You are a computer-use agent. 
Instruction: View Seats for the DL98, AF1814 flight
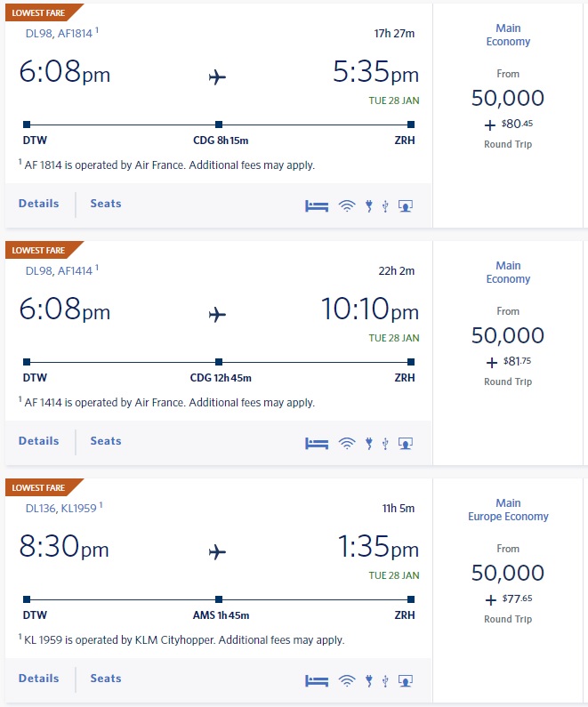point(106,204)
